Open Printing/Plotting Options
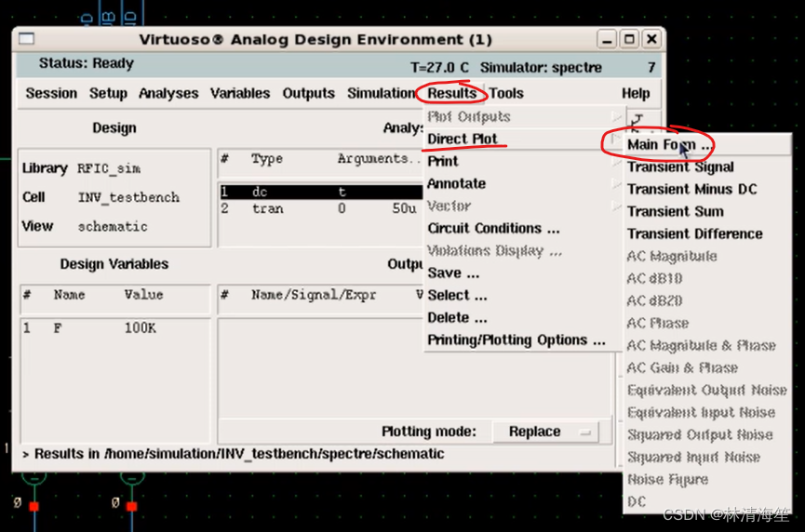 pos(523,340)
